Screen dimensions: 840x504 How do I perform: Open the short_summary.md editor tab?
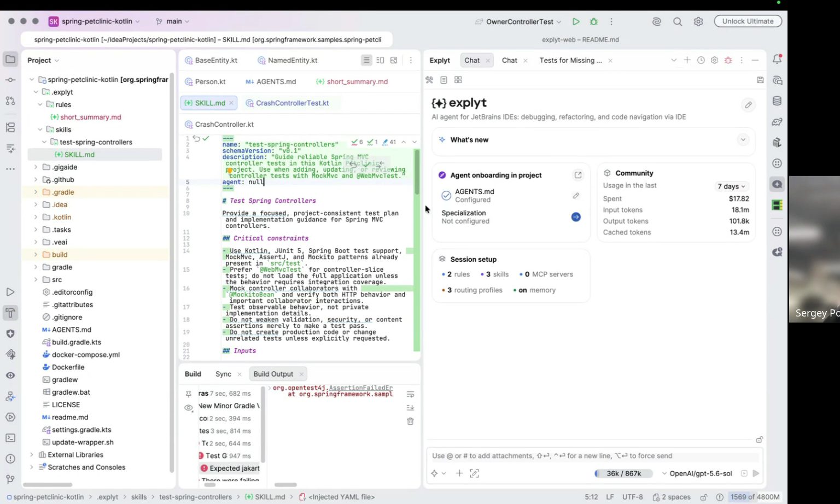click(x=352, y=81)
